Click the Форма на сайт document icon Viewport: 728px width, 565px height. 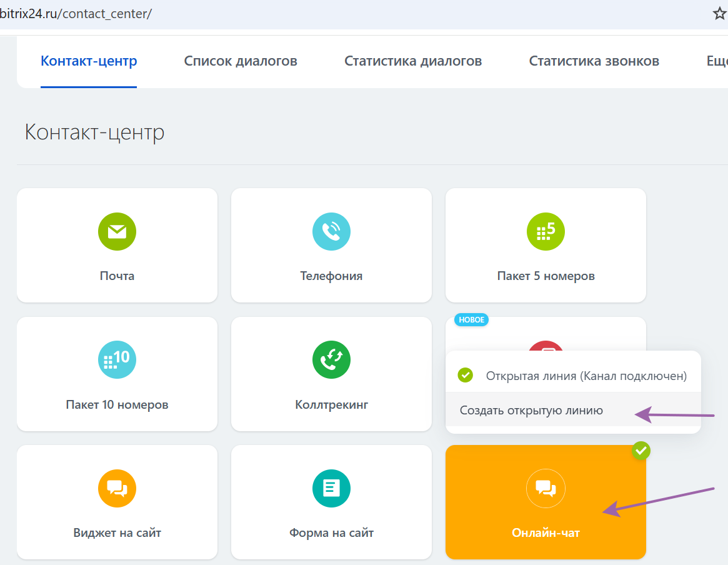(x=331, y=488)
